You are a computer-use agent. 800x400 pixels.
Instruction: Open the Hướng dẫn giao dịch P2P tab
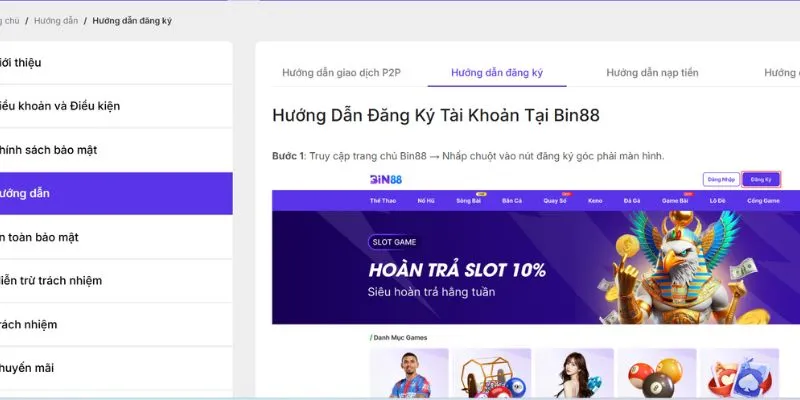341,72
